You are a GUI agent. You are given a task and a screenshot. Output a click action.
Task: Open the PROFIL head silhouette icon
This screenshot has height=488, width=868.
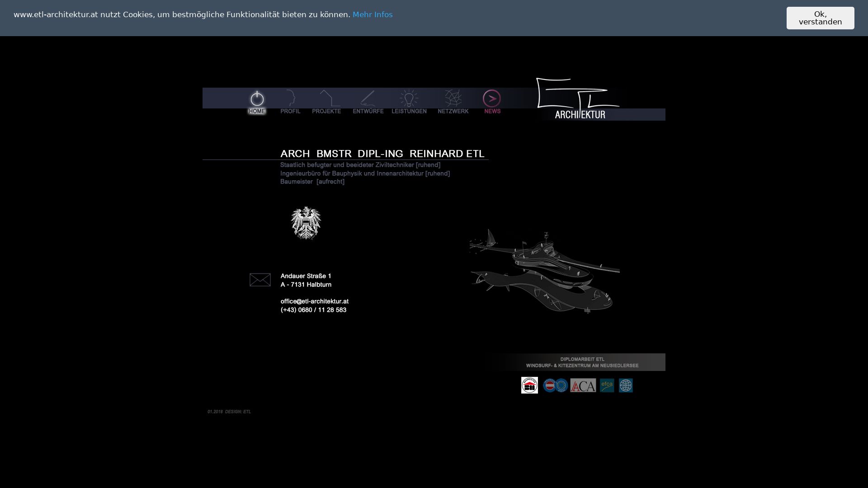point(290,98)
